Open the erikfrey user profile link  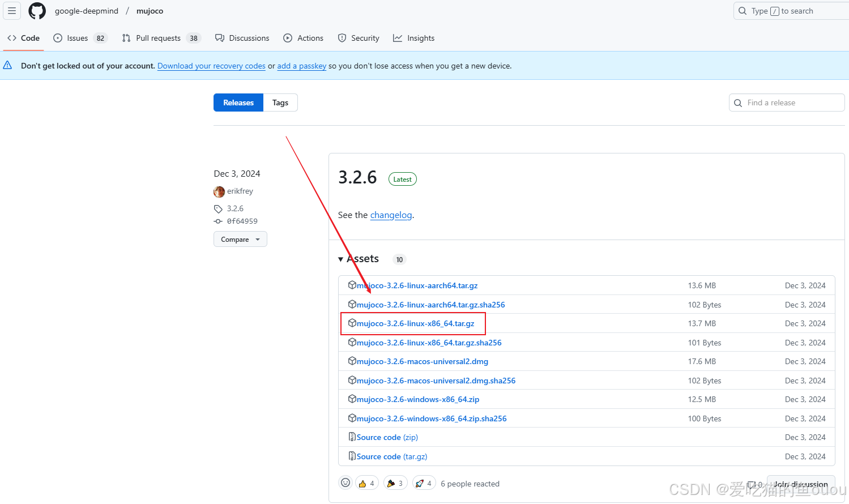[x=240, y=191]
